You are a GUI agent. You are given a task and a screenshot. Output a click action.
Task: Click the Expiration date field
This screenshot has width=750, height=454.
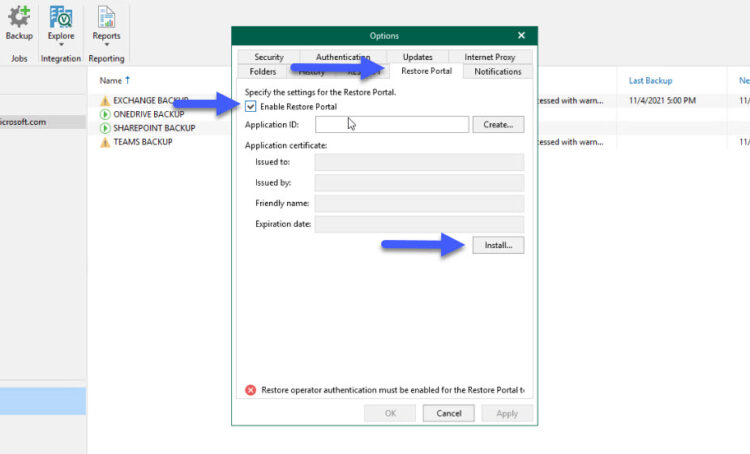coord(419,224)
